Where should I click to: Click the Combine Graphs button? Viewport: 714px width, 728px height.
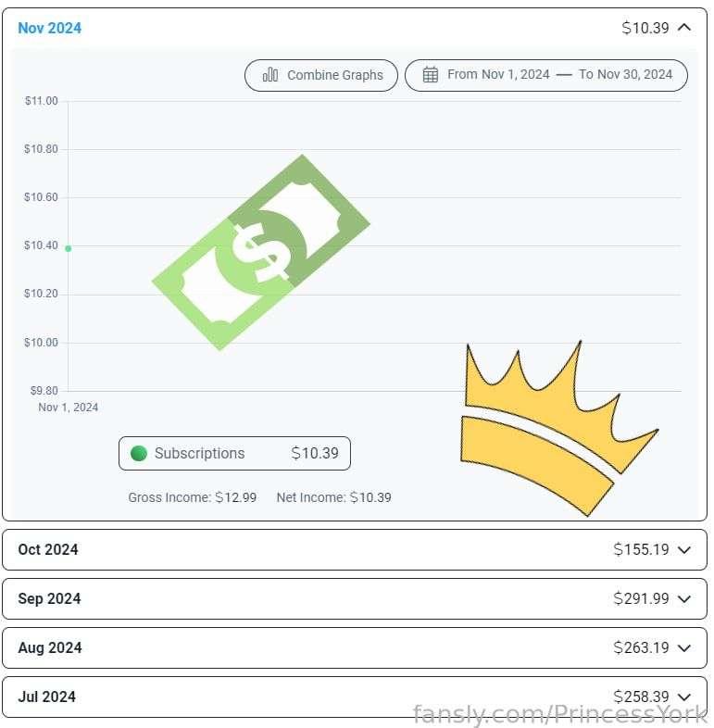(x=321, y=75)
